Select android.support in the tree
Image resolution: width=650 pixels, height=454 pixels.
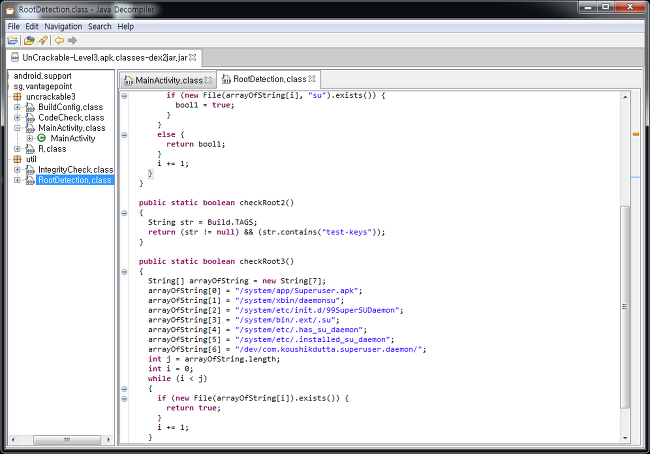[x=42, y=76]
